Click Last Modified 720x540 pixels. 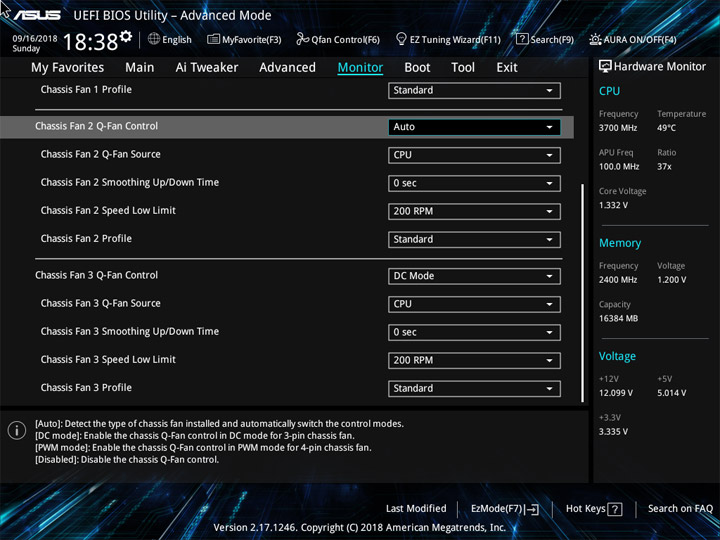pyautogui.click(x=416, y=508)
